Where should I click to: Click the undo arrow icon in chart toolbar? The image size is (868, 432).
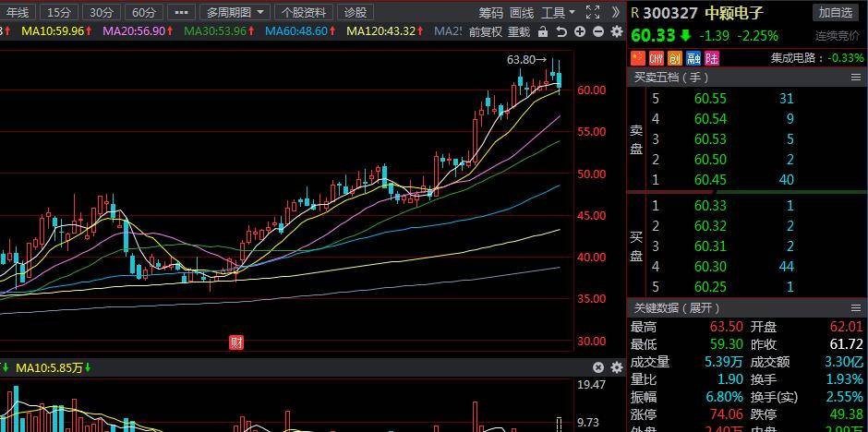pos(561,31)
